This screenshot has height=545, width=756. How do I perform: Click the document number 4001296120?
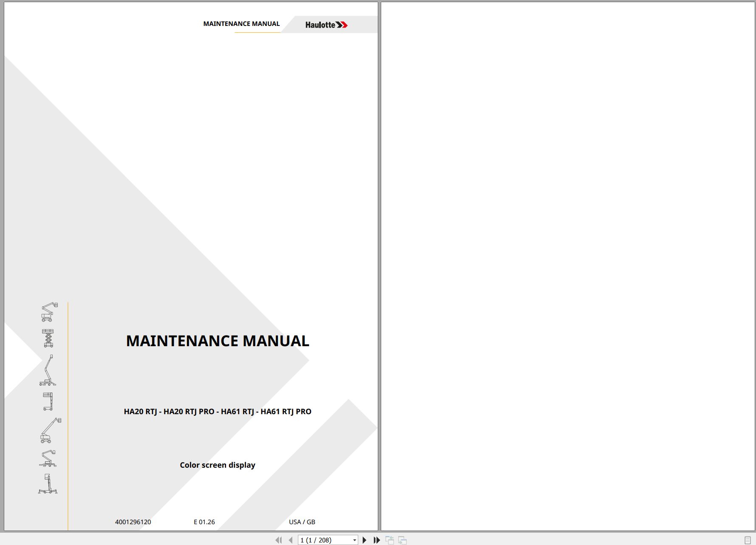133,522
